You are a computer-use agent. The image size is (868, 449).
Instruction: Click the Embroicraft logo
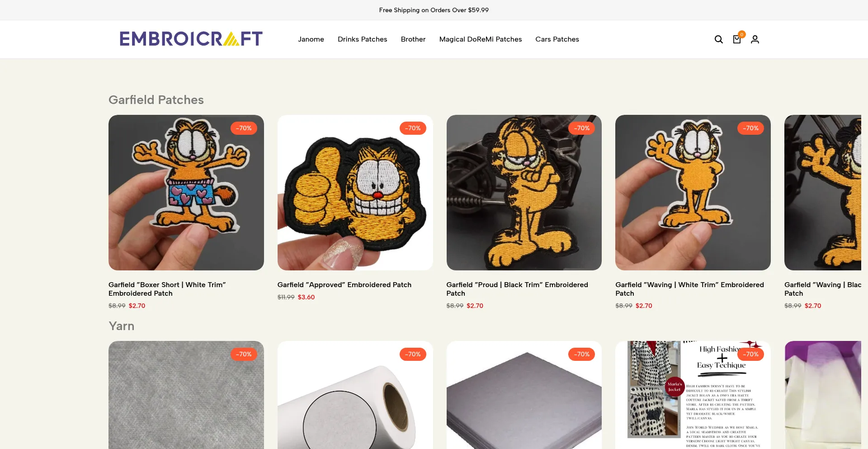(x=191, y=39)
